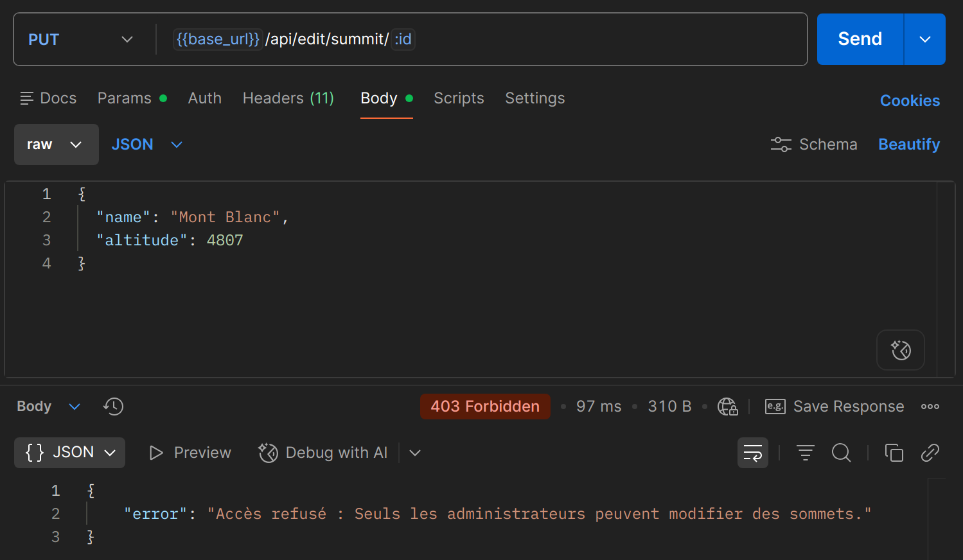Image resolution: width=963 pixels, height=560 pixels.
Task: Open the Settings tab
Action: point(535,98)
